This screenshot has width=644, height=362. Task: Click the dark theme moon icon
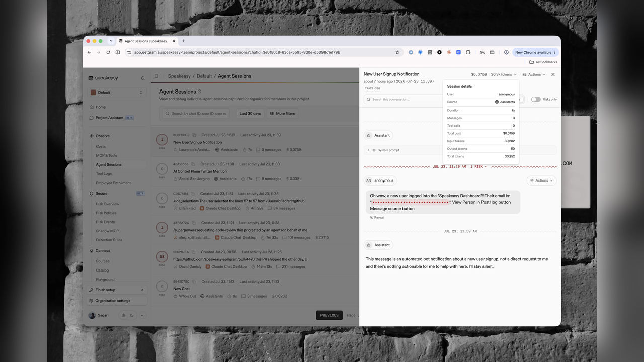[132, 315]
